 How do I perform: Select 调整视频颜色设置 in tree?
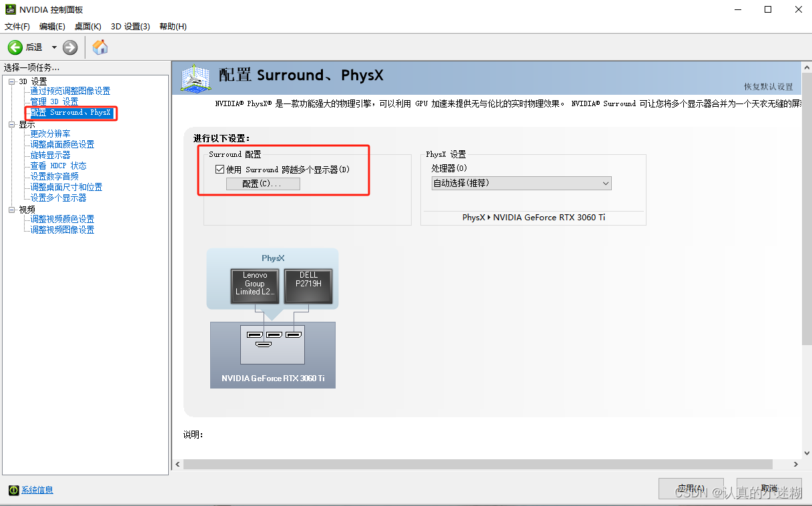(x=62, y=219)
